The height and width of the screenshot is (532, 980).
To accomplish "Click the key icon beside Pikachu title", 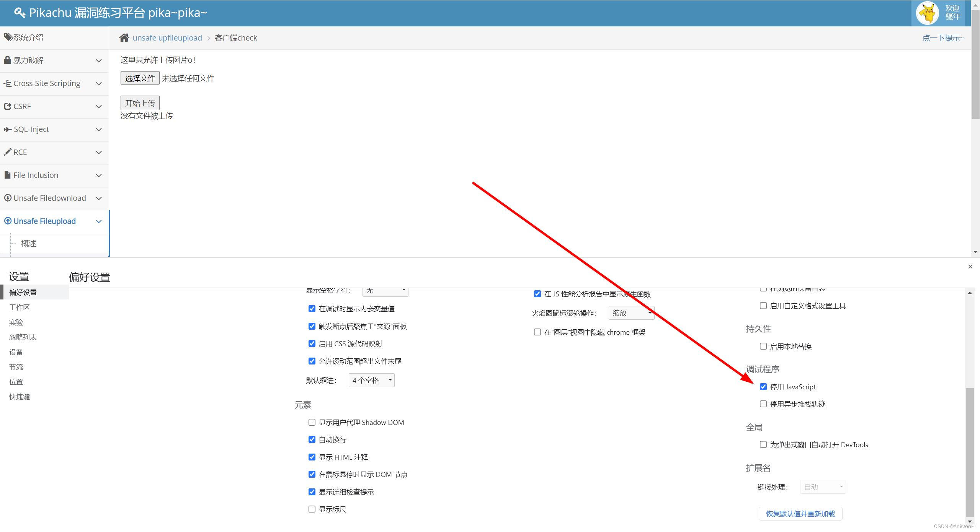I will click(20, 13).
